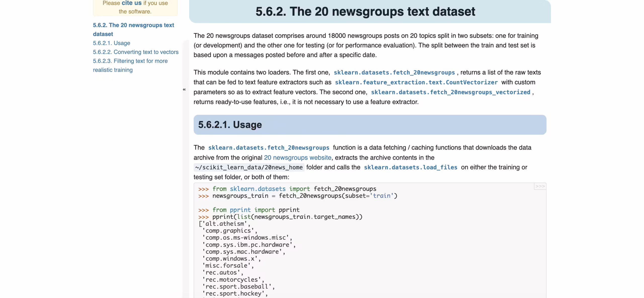Screen dimensions: 644x298
Task: Collapse the sidebar with the « arrow
Action: 184,89
